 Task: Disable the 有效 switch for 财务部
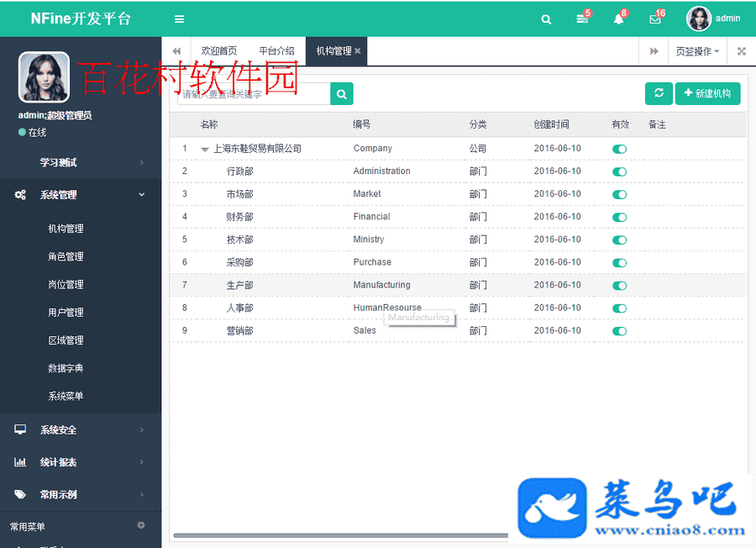tap(620, 217)
